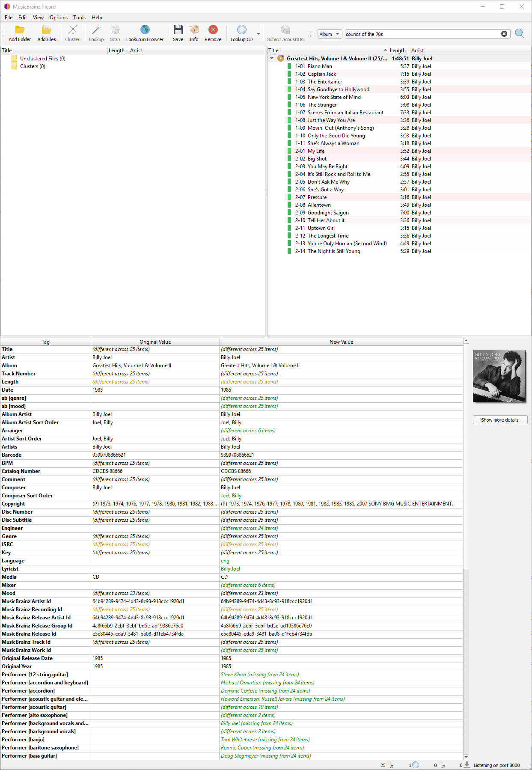The width and height of the screenshot is (532, 770).
Task: Open the Album search type dropdown
Action: (330, 34)
